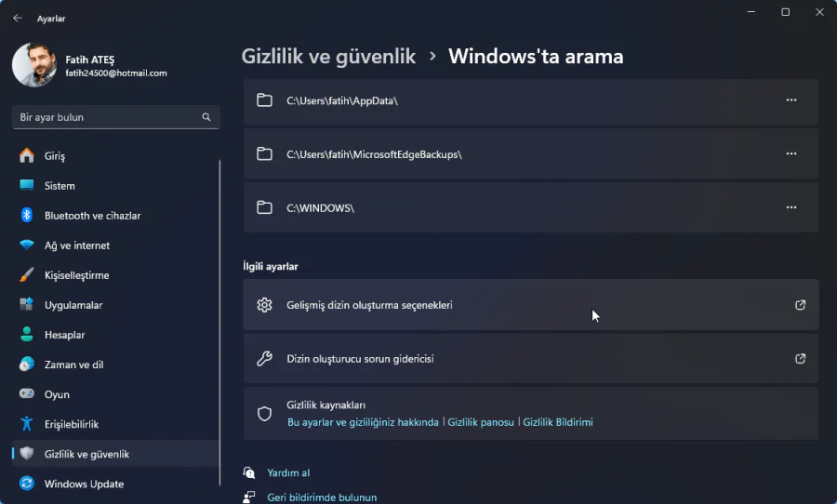Screen dimensions: 837x504
Task: Focus the 'Bir ayar bulun' search field
Action: pos(116,117)
